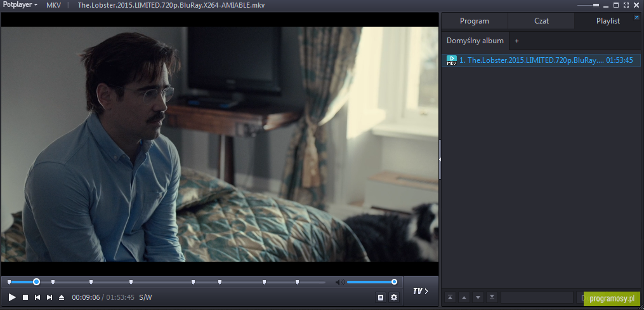Move playlist item down one position

pos(478,297)
